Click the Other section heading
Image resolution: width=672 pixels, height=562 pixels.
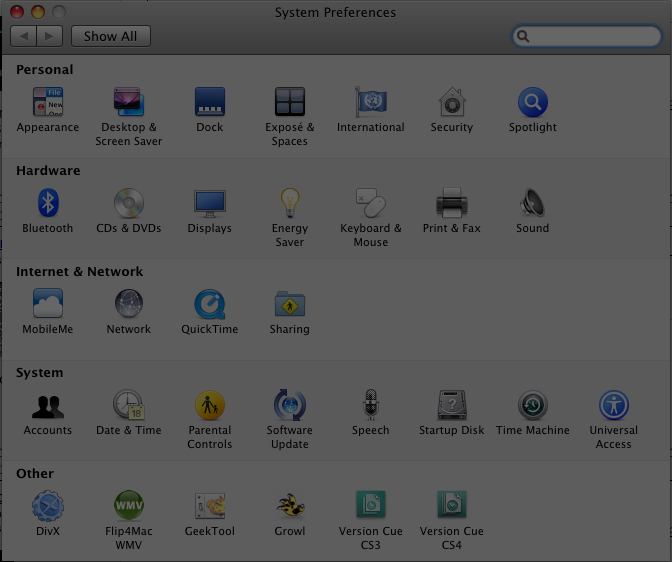pos(35,473)
